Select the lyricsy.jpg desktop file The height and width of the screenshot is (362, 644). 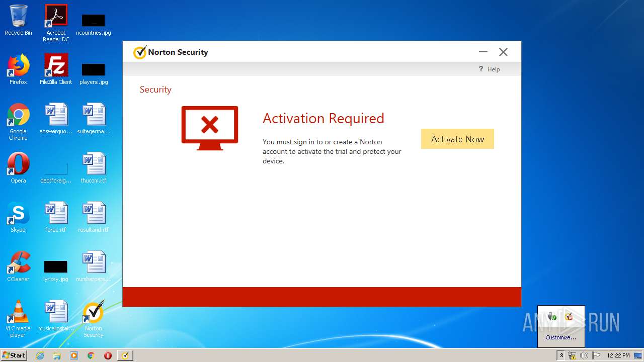pos(56,271)
